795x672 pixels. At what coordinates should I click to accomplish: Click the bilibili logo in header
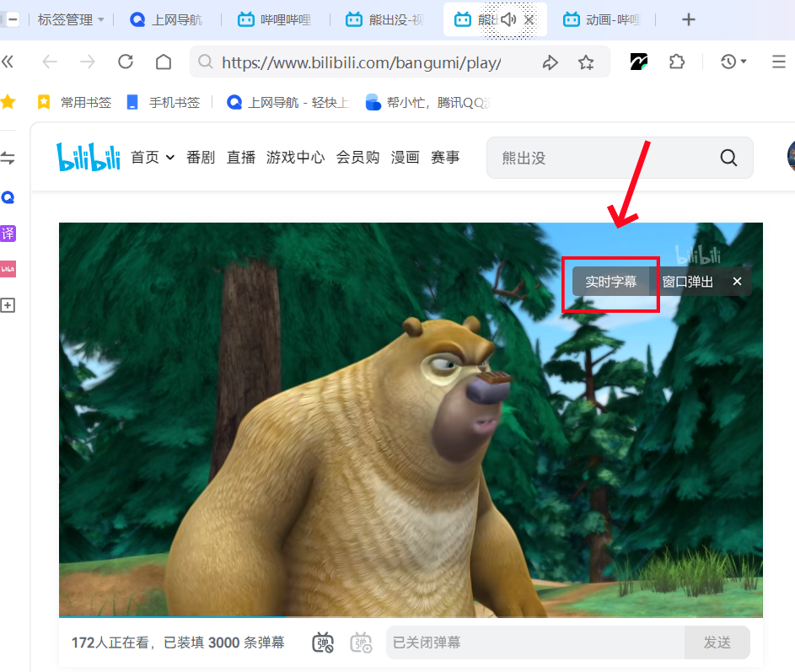coord(89,157)
